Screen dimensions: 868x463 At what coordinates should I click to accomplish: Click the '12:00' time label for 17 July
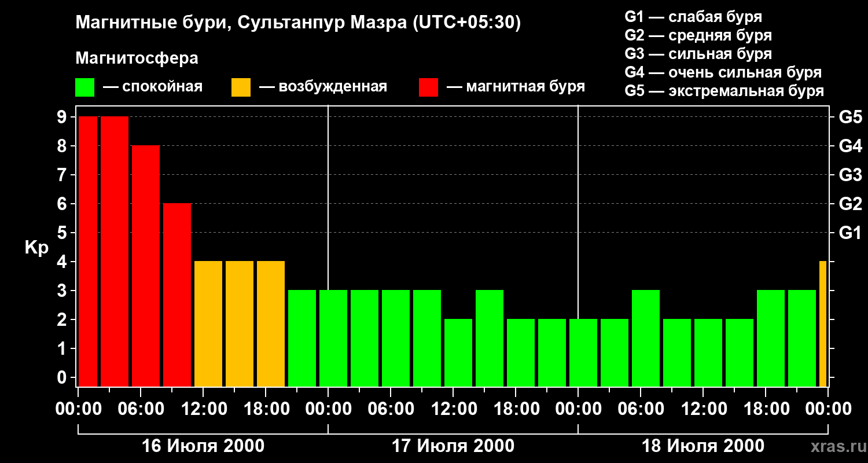(453, 409)
